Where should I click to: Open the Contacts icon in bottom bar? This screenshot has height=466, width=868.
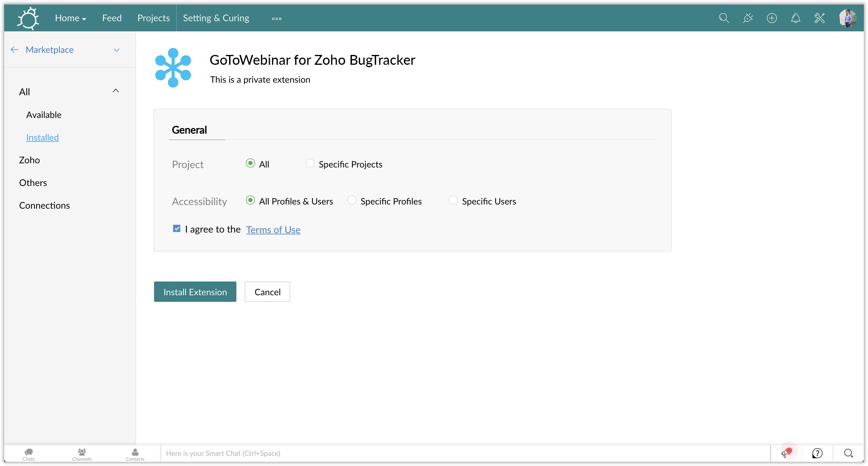(x=135, y=454)
